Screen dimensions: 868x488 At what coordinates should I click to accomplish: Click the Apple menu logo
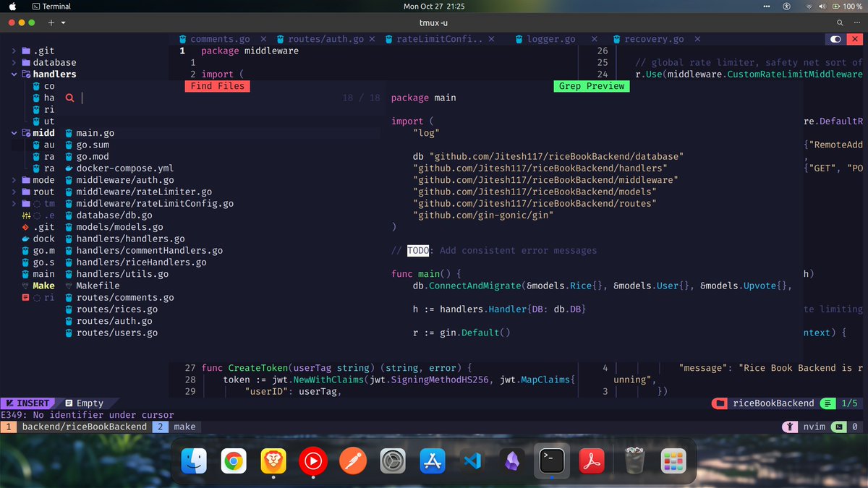click(x=12, y=7)
